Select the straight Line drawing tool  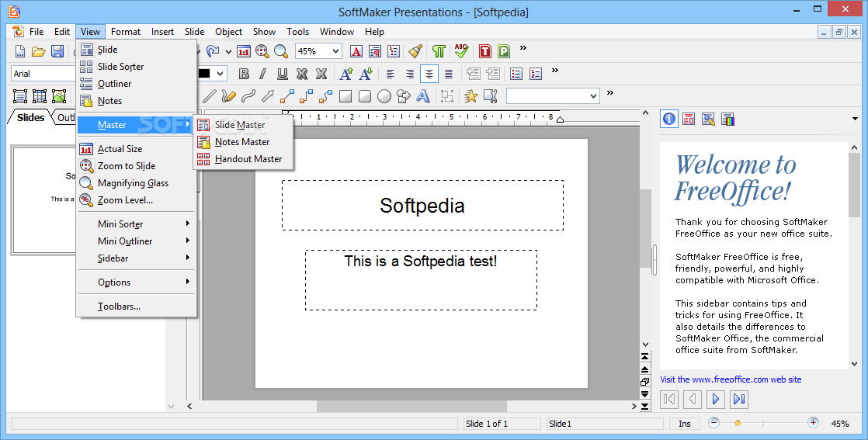[x=210, y=96]
